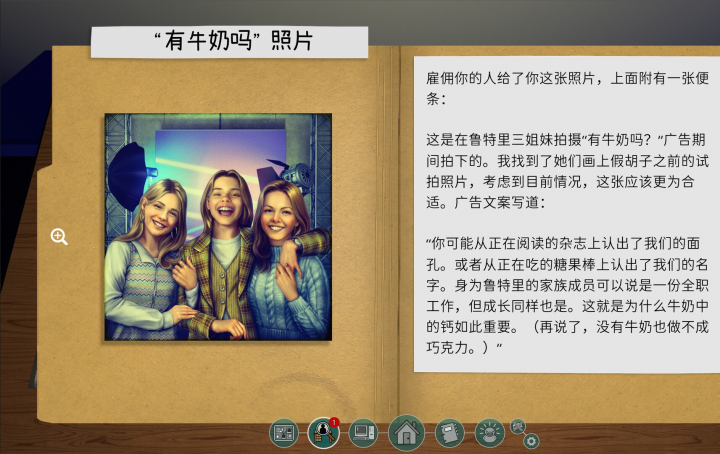Open the evidence board icon
Viewport: 720px width, 454px height.
[x=285, y=433]
